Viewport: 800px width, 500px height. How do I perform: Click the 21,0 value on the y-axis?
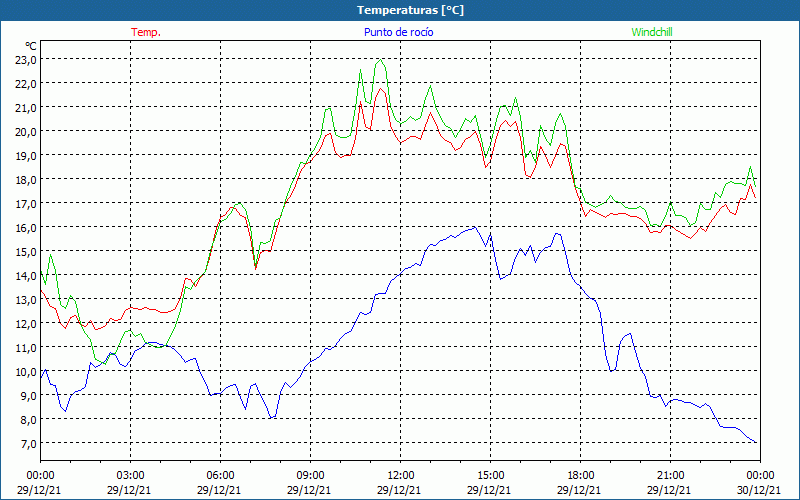pos(26,107)
